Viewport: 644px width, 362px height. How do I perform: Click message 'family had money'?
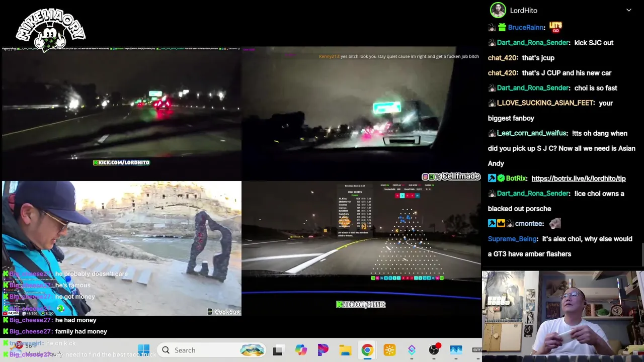pos(81,331)
